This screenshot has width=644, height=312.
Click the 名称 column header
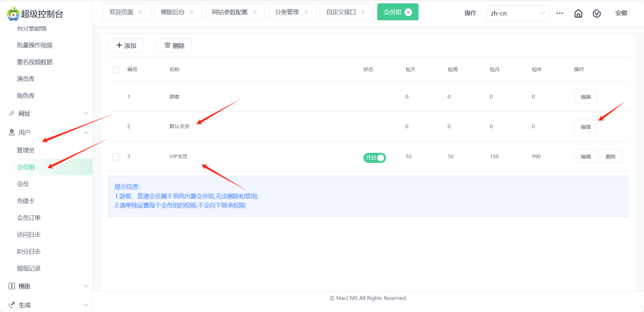click(174, 69)
